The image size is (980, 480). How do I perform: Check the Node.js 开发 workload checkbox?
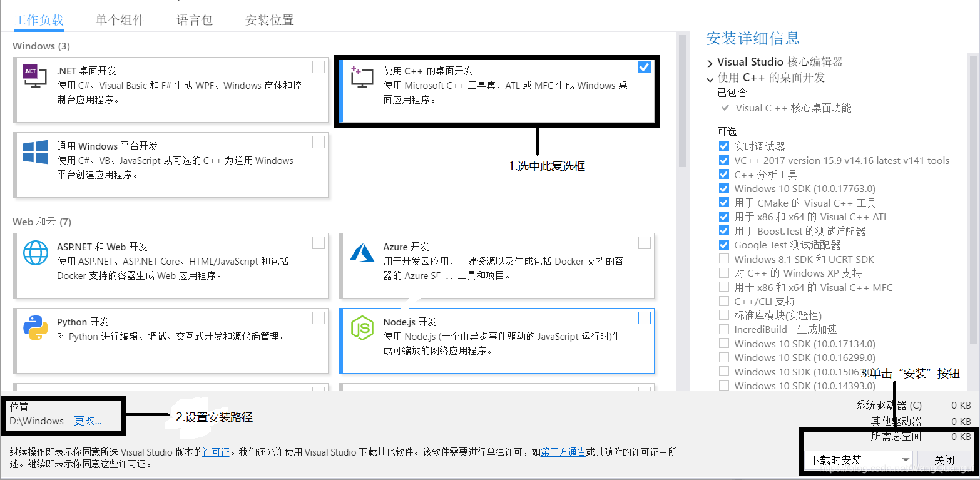(x=645, y=318)
